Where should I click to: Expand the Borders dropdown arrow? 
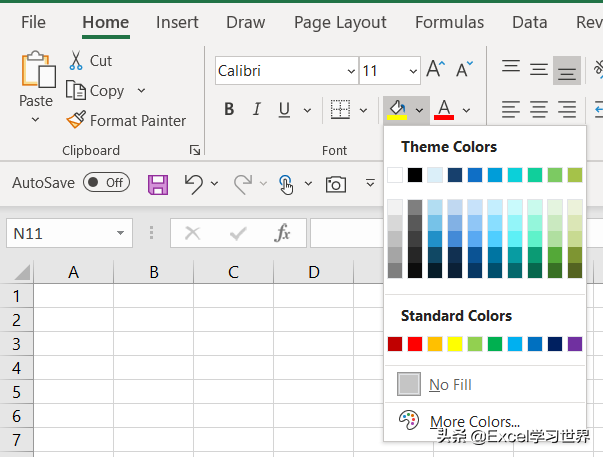point(363,110)
